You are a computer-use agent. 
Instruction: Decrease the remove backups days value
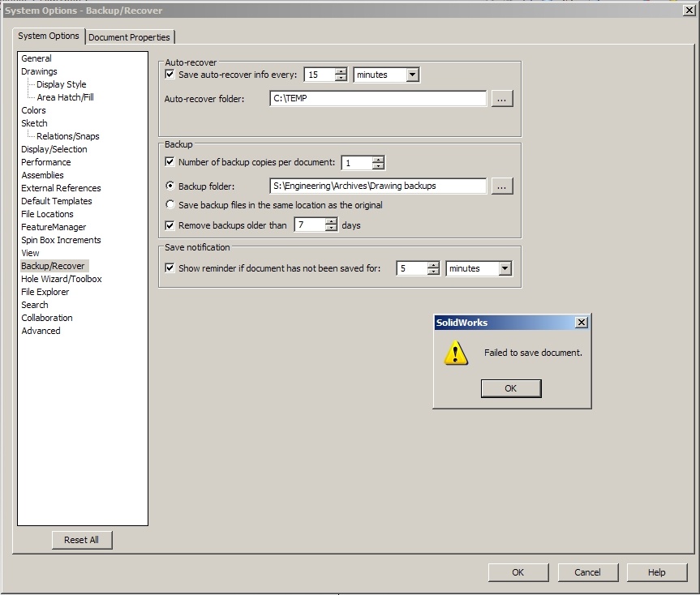[331, 228]
